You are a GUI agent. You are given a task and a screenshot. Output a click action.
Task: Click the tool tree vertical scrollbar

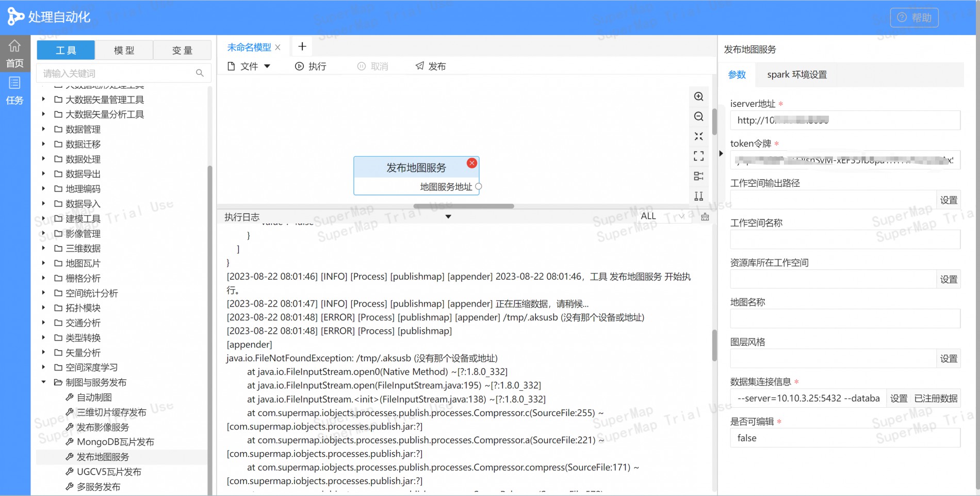(x=209, y=330)
